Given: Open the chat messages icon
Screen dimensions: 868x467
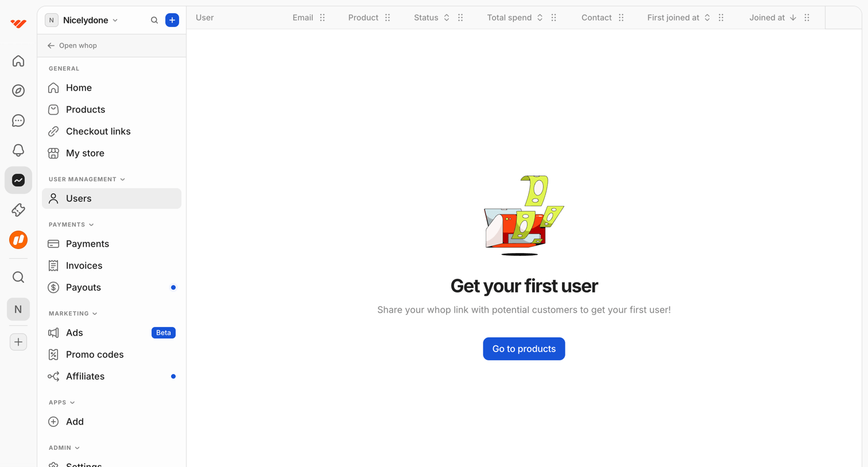Looking at the screenshot, I should [18, 120].
